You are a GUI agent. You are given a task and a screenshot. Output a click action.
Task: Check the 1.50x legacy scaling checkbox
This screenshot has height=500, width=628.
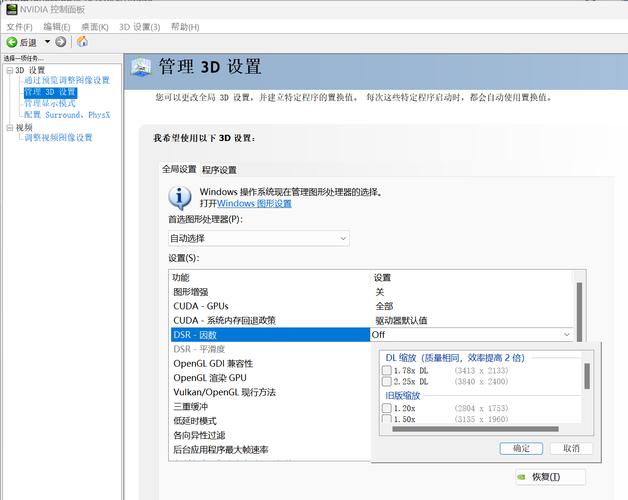(x=387, y=419)
